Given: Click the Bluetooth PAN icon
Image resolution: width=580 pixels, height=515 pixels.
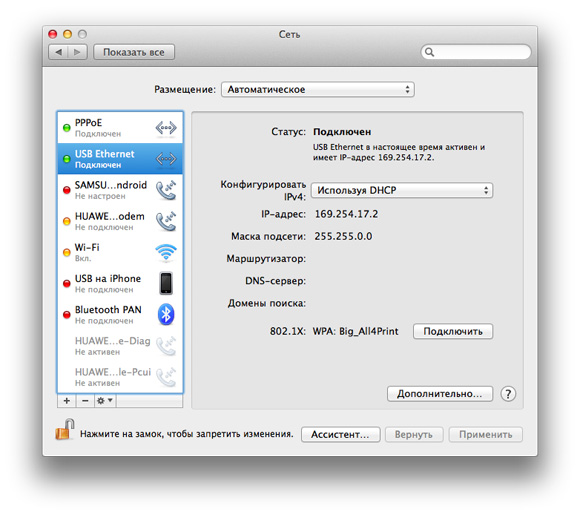Looking at the screenshot, I should tap(166, 314).
